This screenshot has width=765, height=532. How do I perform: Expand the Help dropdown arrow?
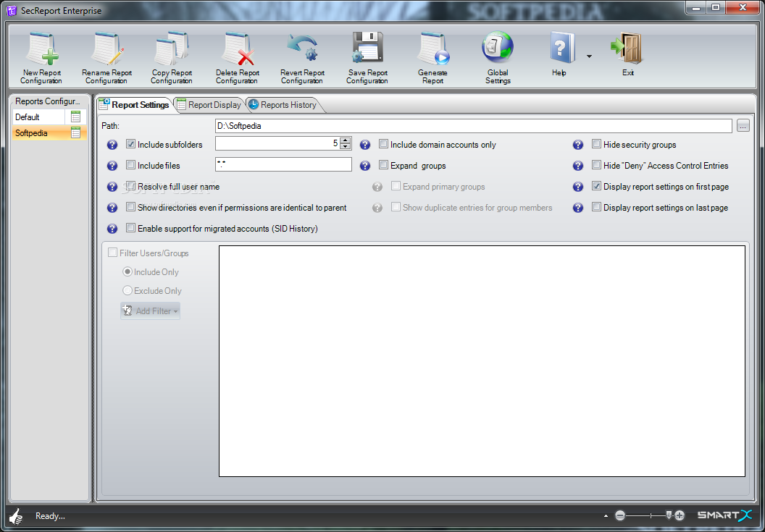589,56
